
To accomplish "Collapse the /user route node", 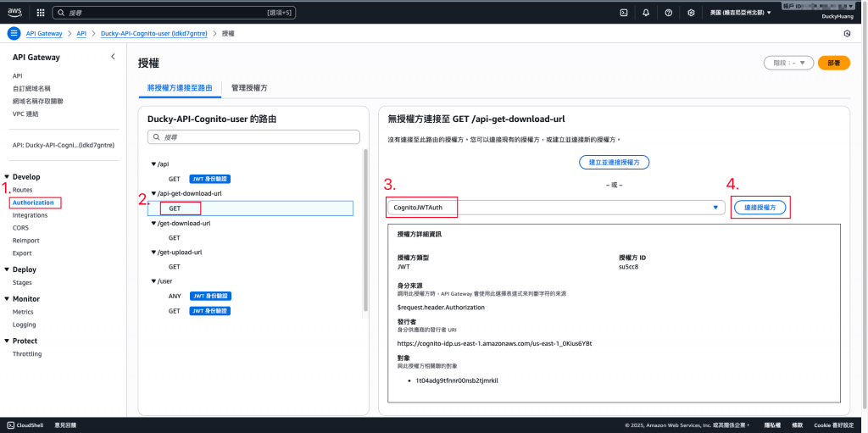I will point(153,281).
